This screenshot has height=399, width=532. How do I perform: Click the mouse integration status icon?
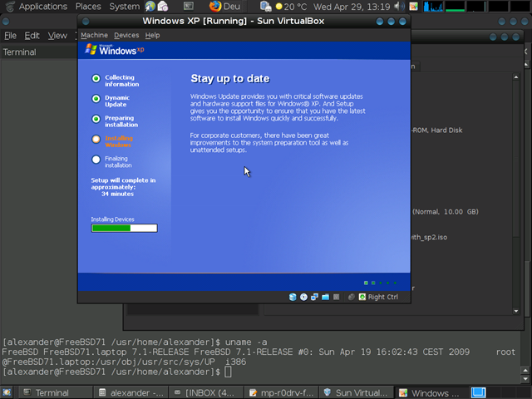click(352, 297)
